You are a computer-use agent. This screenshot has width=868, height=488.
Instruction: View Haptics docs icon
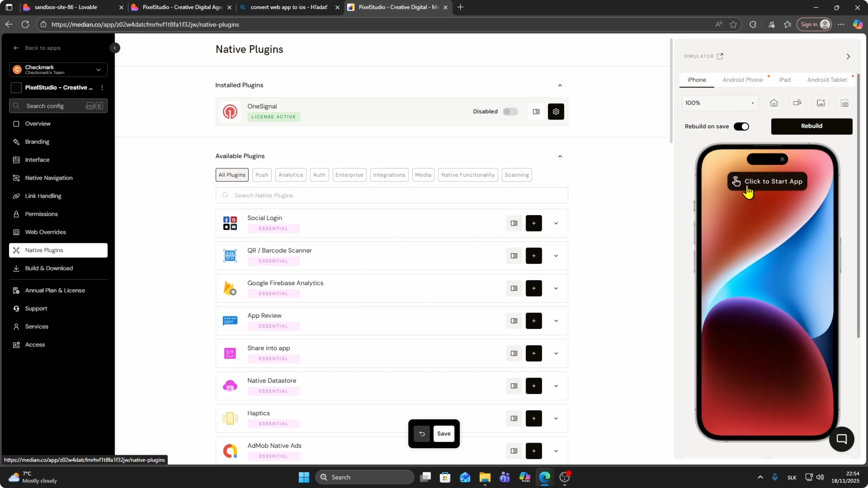(514, 418)
